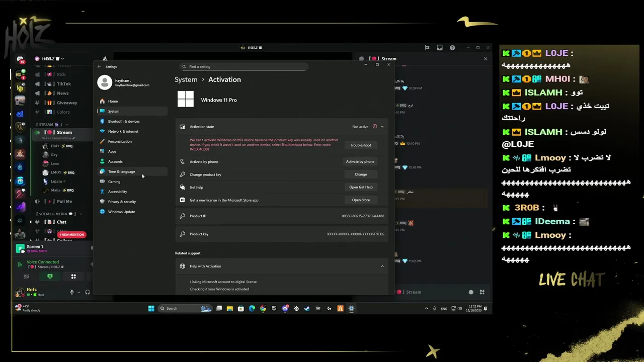Open Time & language settings
This screenshot has width=644, height=362.
[x=132, y=171]
